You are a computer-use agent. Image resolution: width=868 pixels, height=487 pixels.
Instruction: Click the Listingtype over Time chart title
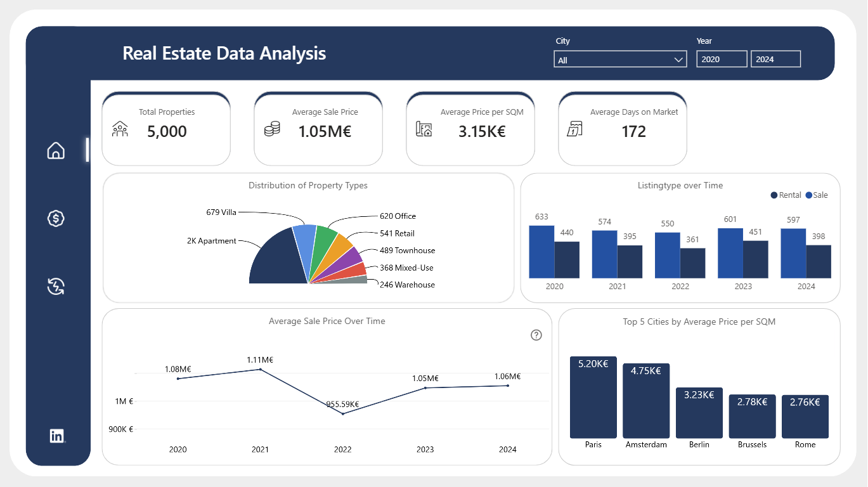[x=680, y=186]
